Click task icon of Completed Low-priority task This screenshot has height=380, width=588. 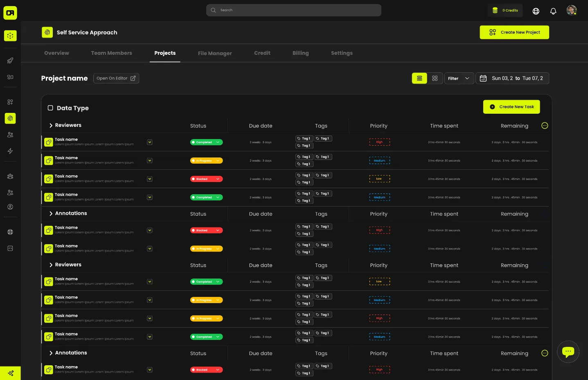pyautogui.click(x=49, y=281)
